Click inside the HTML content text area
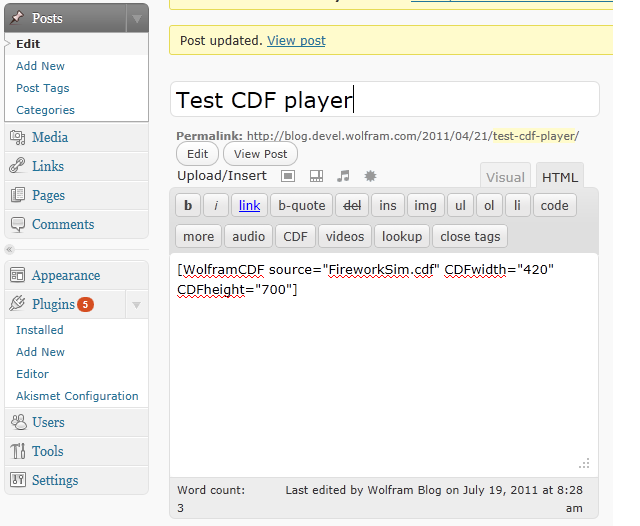The image size is (640, 526). 384,365
